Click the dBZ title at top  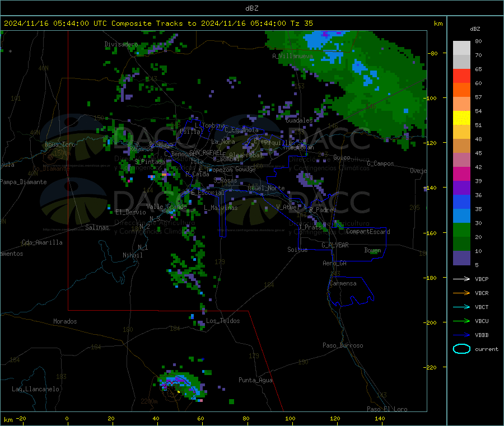coord(251,8)
